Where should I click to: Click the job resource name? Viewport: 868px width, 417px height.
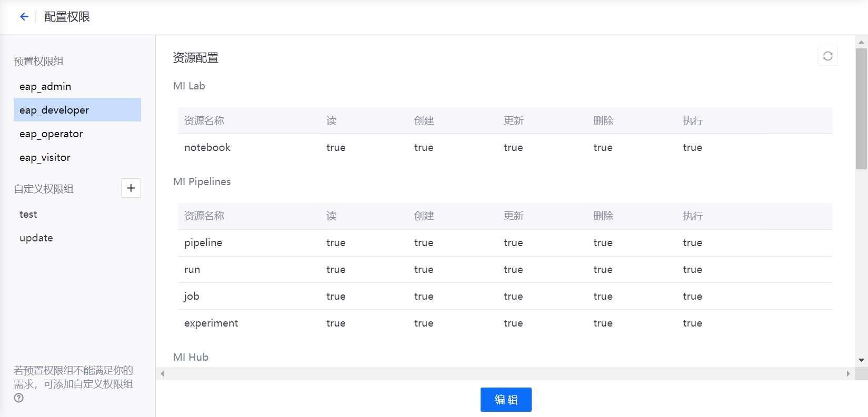tap(192, 296)
